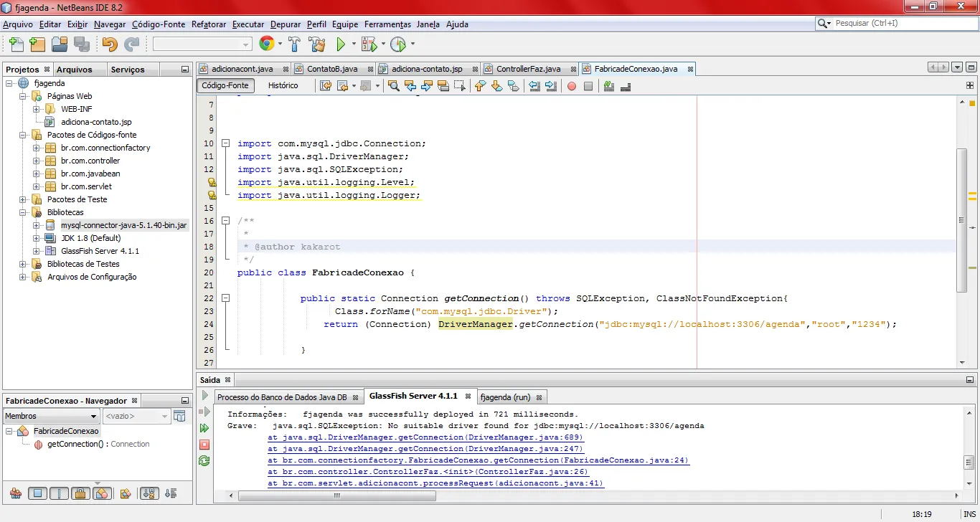Toggle Sort by Name in Navigator
980x522 pixels.
(149, 493)
